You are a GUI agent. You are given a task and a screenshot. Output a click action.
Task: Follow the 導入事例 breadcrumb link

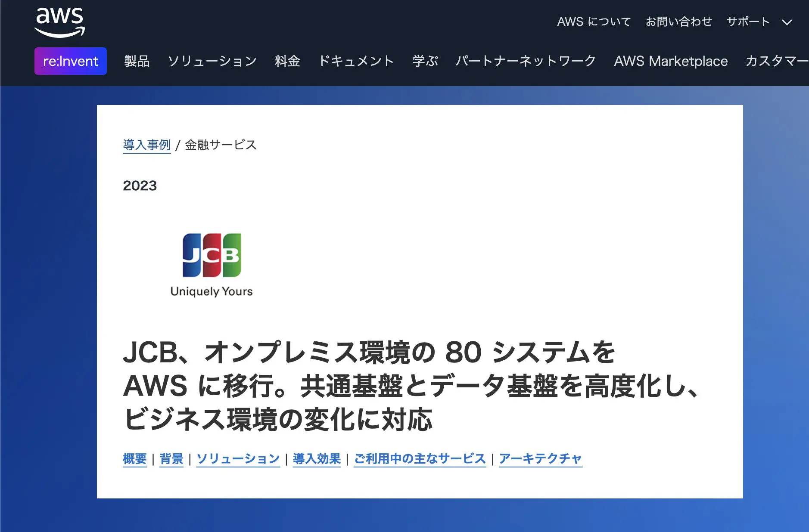coord(146,145)
